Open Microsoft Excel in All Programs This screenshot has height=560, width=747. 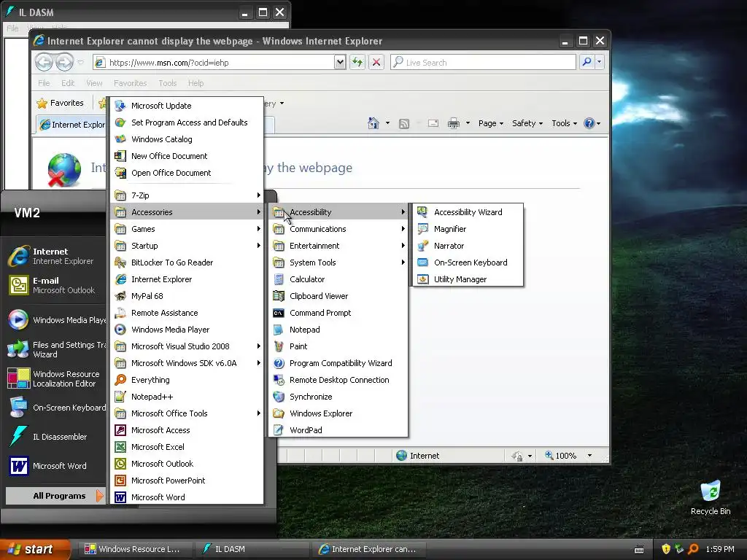point(187,447)
